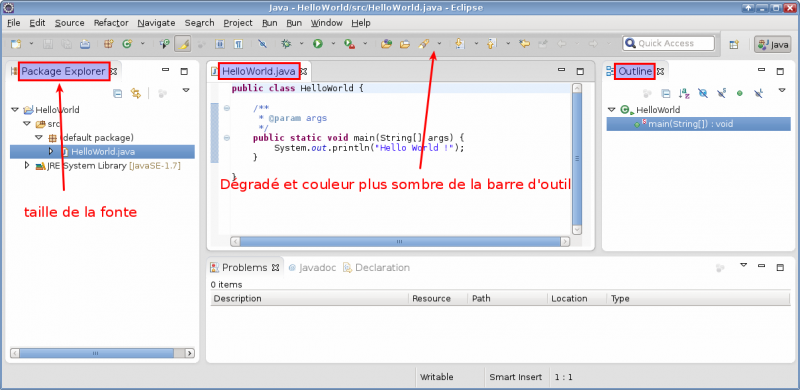Viewport: 800px width, 390px height.
Task: Expand the JRE System Library node
Action: coord(27,165)
